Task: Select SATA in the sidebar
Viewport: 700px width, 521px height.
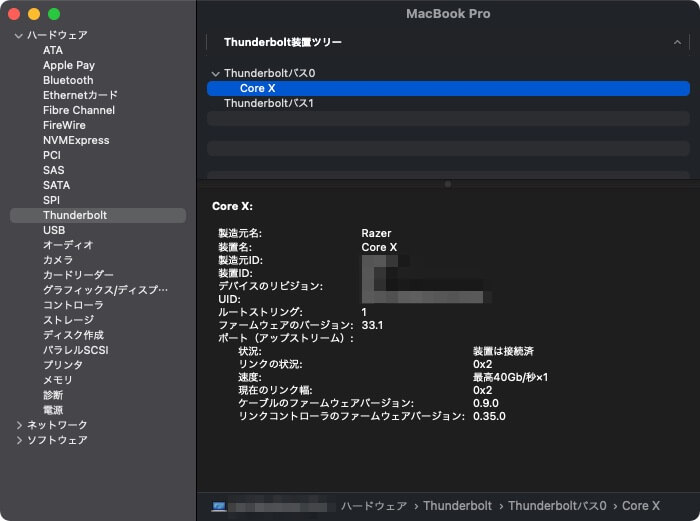Action: pyautogui.click(x=56, y=185)
